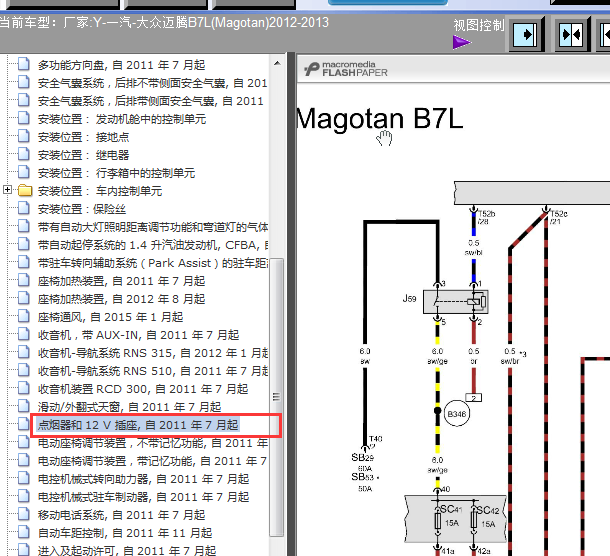The width and height of the screenshot is (610, 556).
Task: Open 带有自动大灯照明距离调节功能 item
Action: pos(152,227)
